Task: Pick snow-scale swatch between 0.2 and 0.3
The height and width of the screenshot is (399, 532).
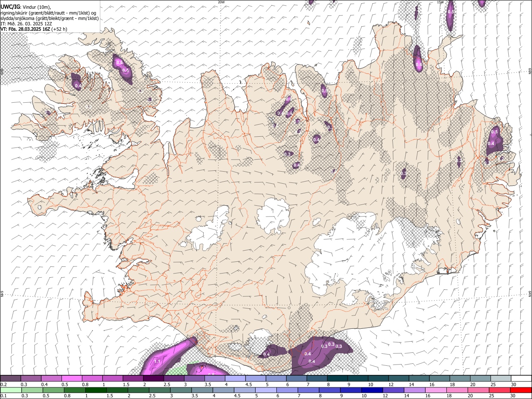Action: point(10,378)
